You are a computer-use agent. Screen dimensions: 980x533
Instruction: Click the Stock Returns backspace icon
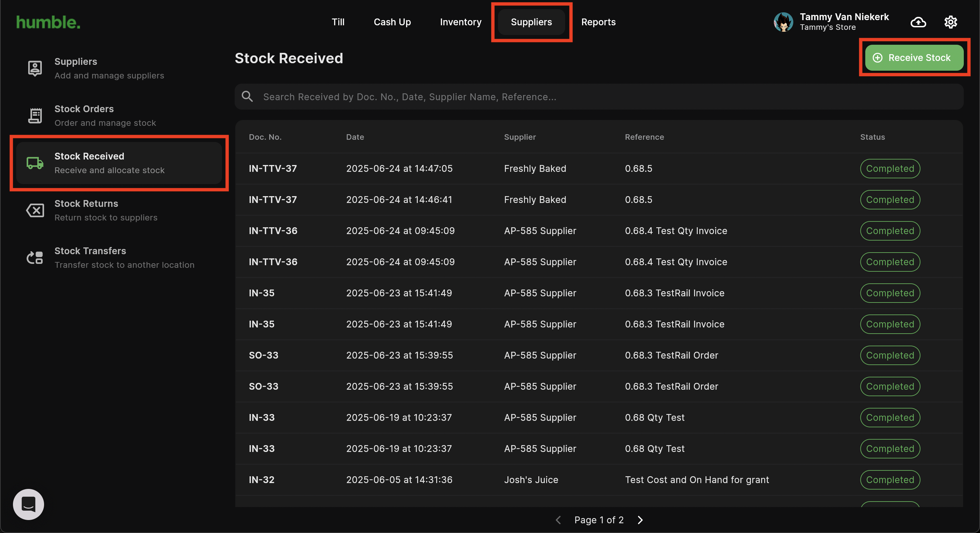click(35, 210)
